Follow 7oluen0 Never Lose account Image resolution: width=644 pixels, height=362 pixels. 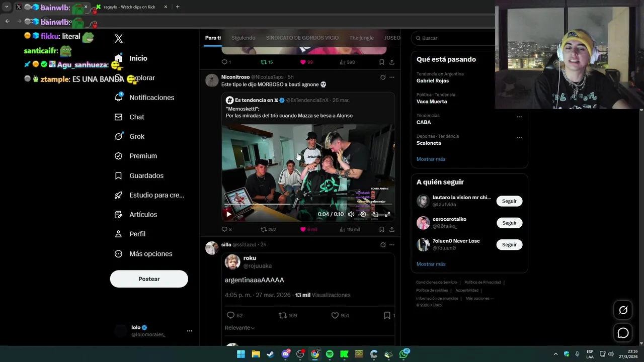[509, 244]
